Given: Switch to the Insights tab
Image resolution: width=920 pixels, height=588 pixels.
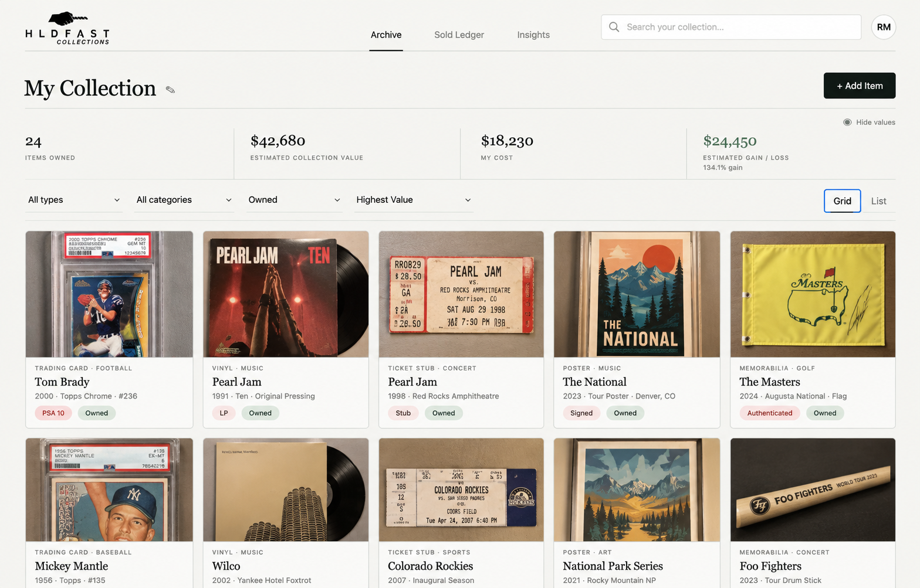Looking at the screenshot, I should [533, 35].
